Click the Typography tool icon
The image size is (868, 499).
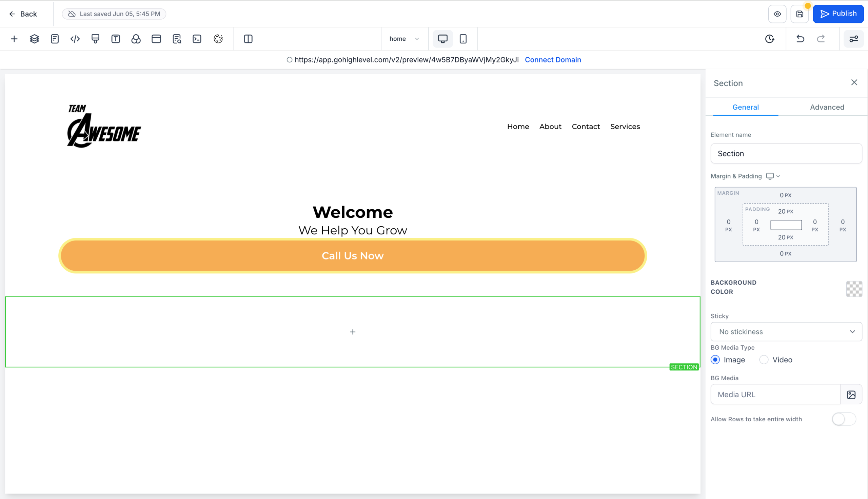pos(116,39)
